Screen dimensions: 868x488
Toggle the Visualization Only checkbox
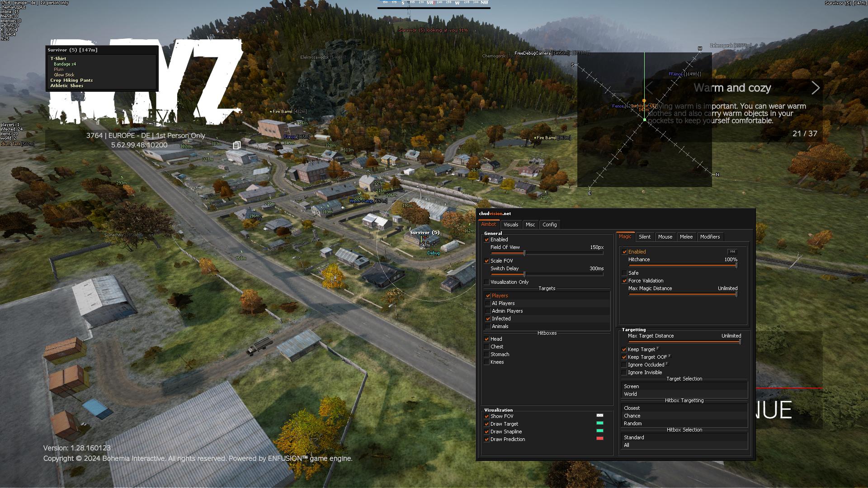[x=487, y=282]
